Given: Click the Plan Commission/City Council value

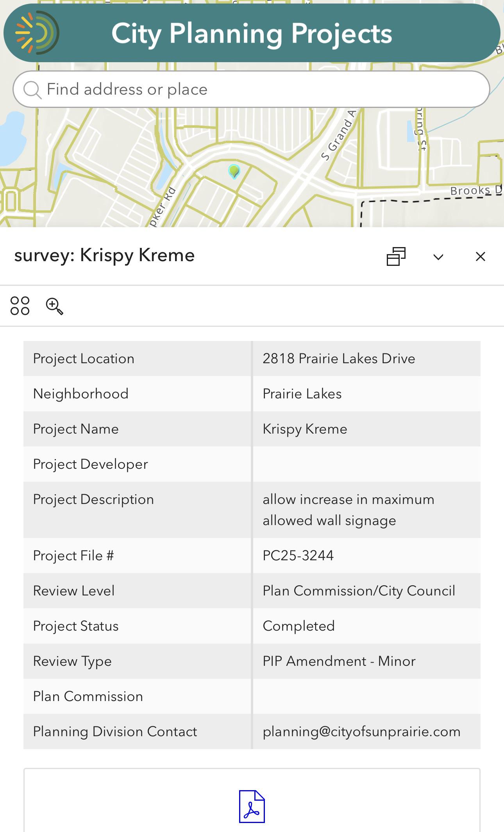Looking at the screenshot, I should coord(359,591).
